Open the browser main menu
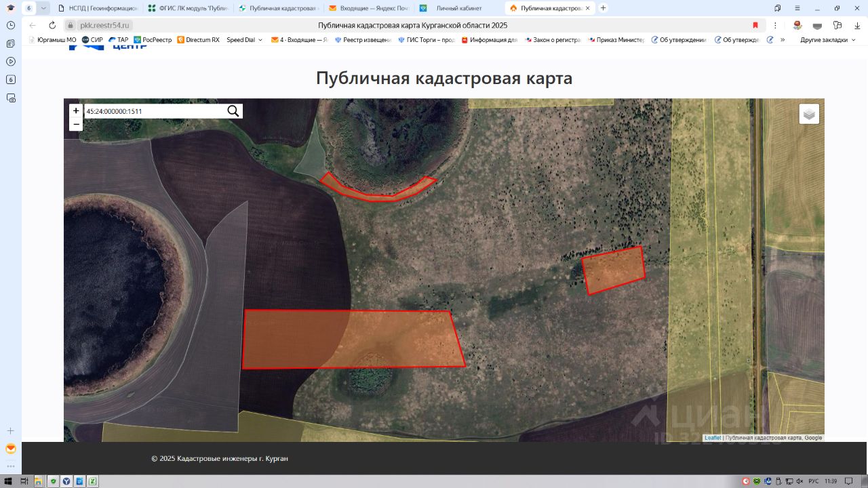Viewport: 868px width, 488px height. [x=797, y=8]
